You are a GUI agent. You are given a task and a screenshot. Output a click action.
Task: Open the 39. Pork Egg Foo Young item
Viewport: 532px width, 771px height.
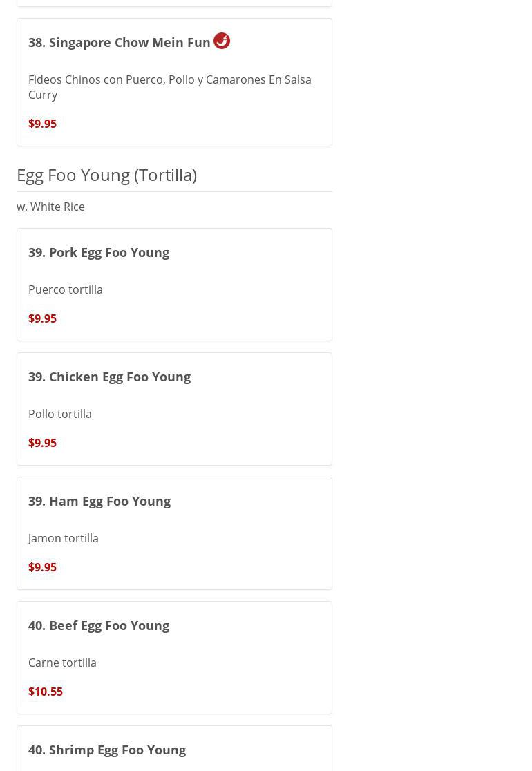(99, 252)
